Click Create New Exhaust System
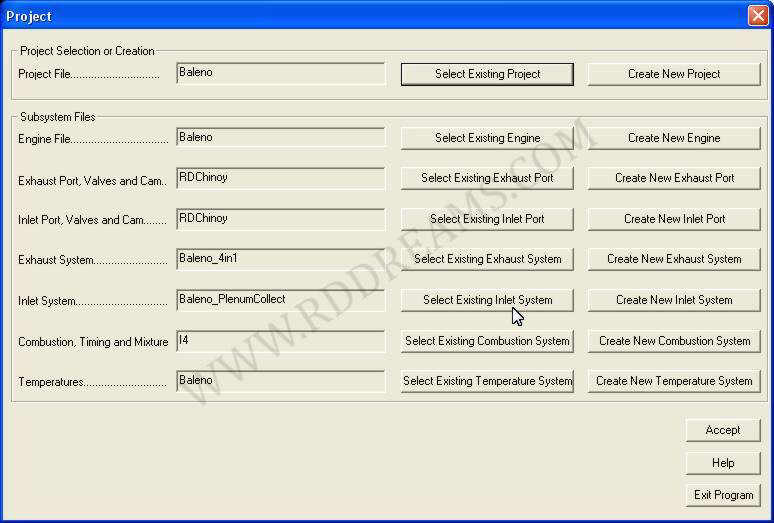This screenshot has height=523, width=774. coord(674,259)
